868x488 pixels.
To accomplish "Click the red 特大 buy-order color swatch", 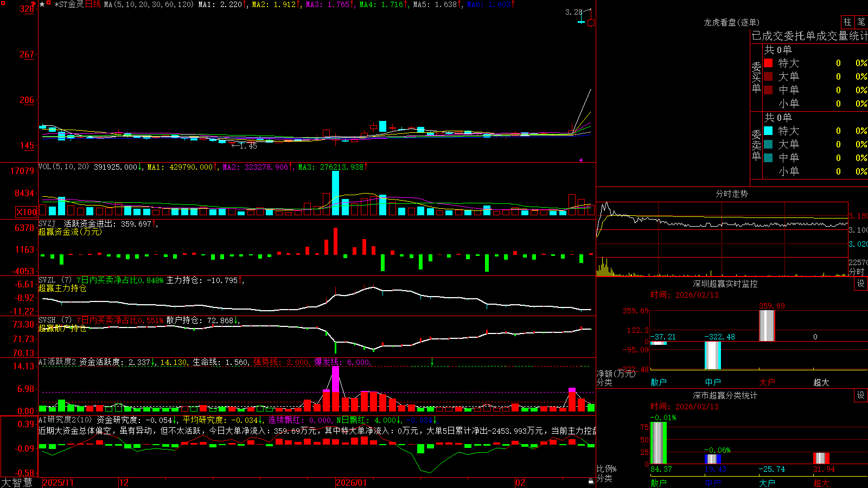I will [x=768, y=63].
